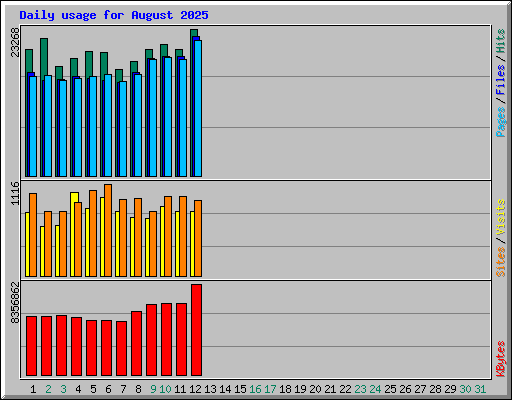Click day 22 on the x-axis
The image size is (512, 400).
pos(345,389)
